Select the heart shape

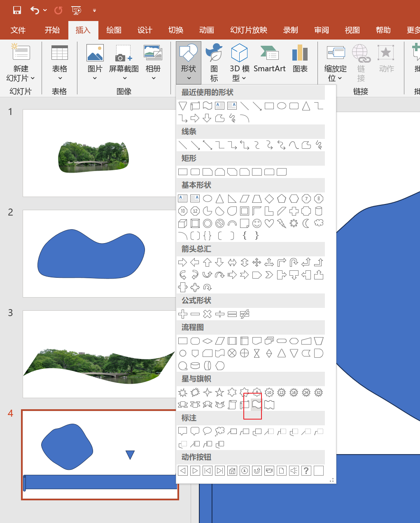coord(269,223)
